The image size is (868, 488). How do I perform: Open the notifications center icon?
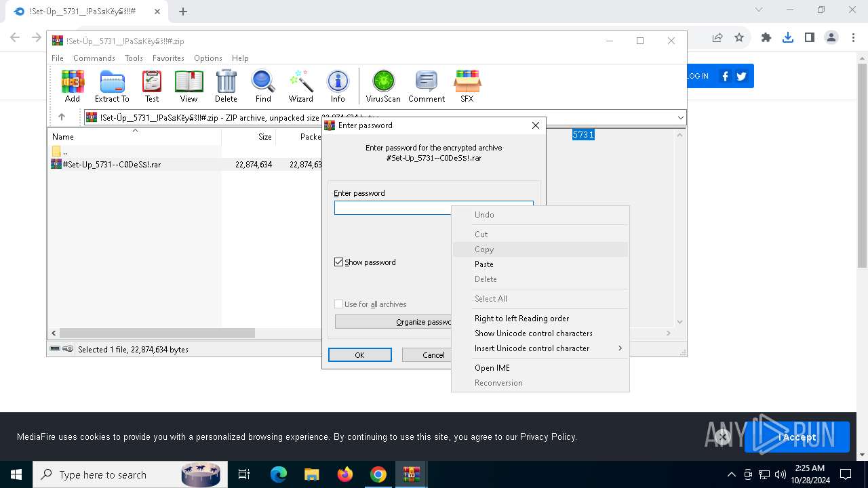pyautogui.click(x=846, y=474)
